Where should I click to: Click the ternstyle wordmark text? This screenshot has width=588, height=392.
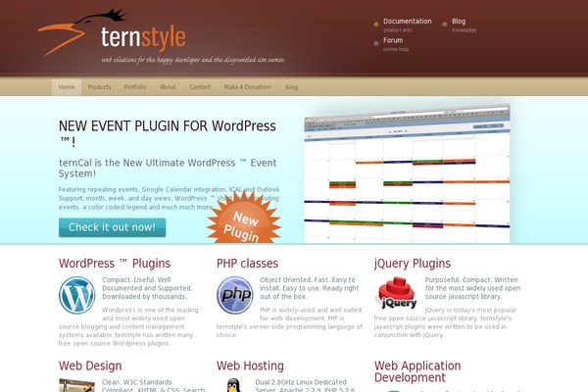tap(143, 37)
